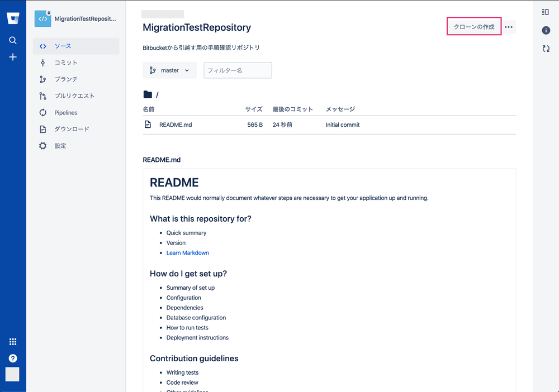This screenshot has width=559, height=392.
Task: Click the MigrationTestRepository avatar icon
Action: [x=42, y=18]
